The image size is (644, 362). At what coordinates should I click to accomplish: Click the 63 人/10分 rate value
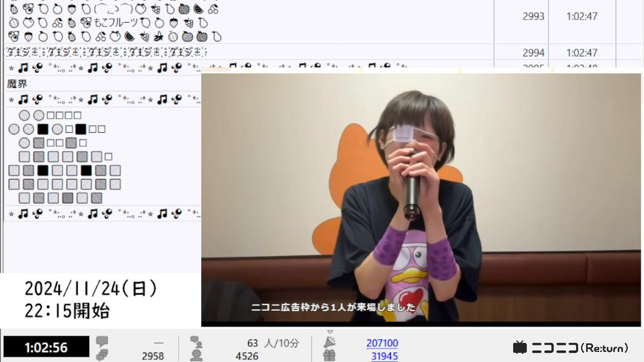tap(273, 343)
